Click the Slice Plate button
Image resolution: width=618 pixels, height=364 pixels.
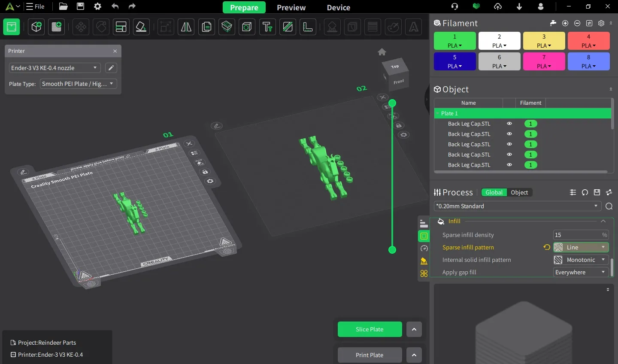370,329
